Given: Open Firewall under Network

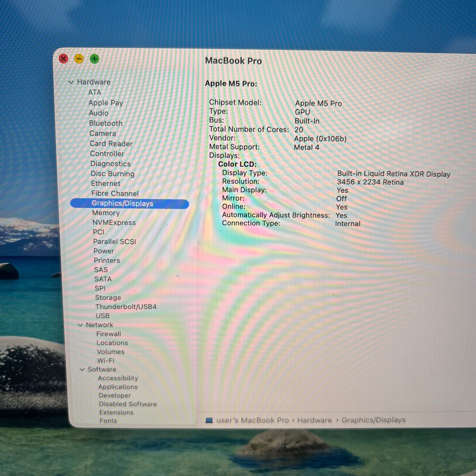Looking at the screenshot, I should coord(109,334).
